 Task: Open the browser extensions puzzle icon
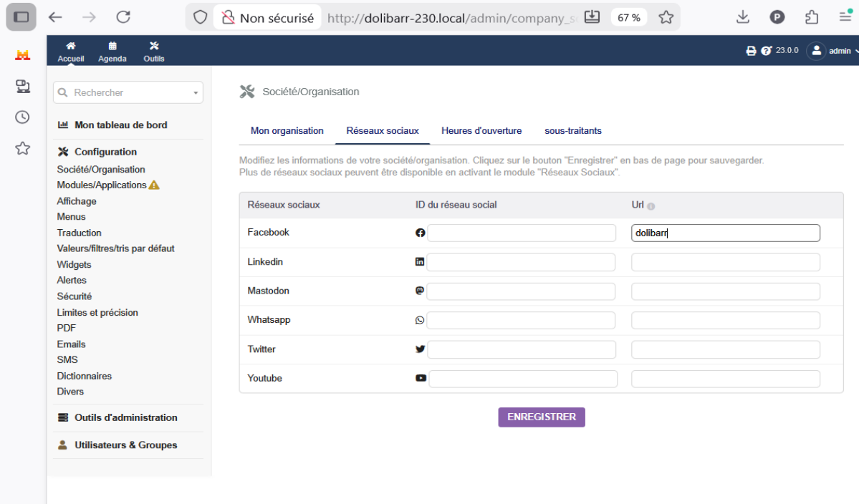click(812, 17)
